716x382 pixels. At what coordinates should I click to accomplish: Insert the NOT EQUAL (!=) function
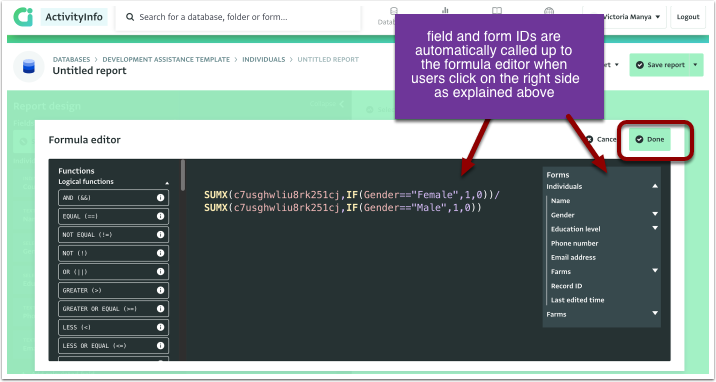(113, 235)
